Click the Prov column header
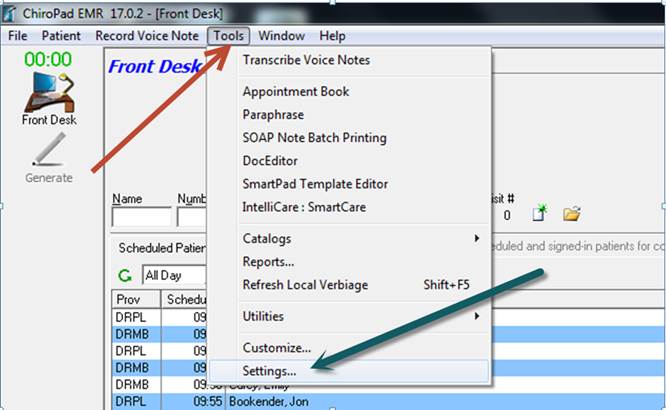The width and height of the screenshot is (666, 410). [x=136, y=300]
